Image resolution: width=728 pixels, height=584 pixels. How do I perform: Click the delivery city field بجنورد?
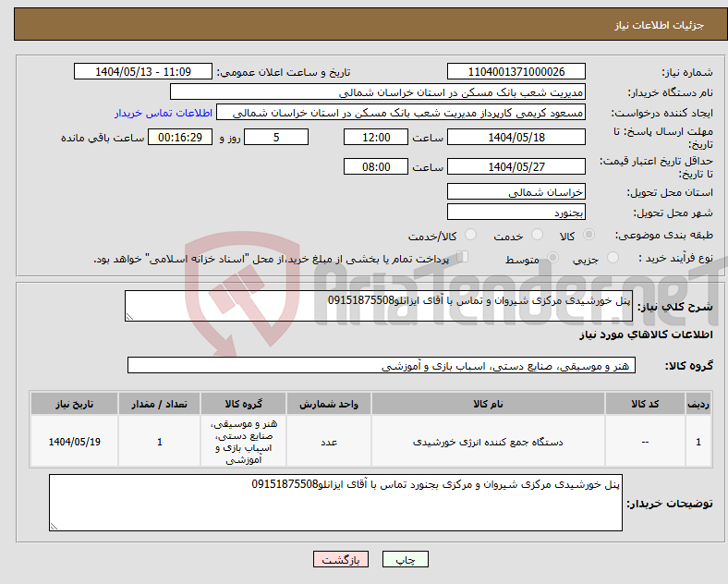click(516, 213)
